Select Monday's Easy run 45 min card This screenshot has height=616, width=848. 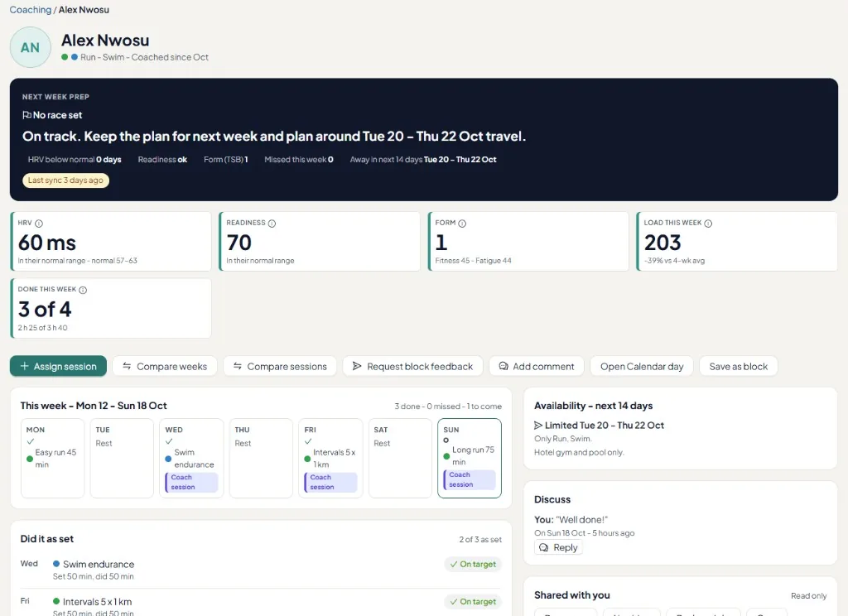52,458
